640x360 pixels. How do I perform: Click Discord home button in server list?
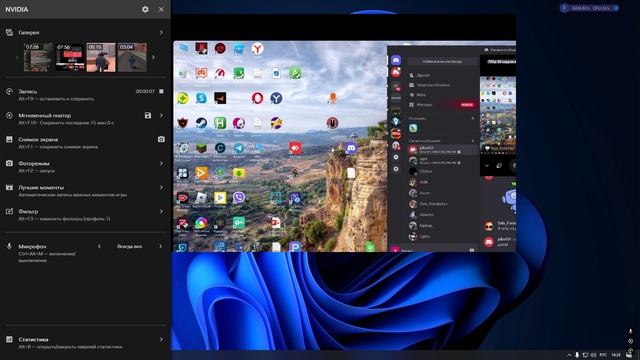point(396,60)
